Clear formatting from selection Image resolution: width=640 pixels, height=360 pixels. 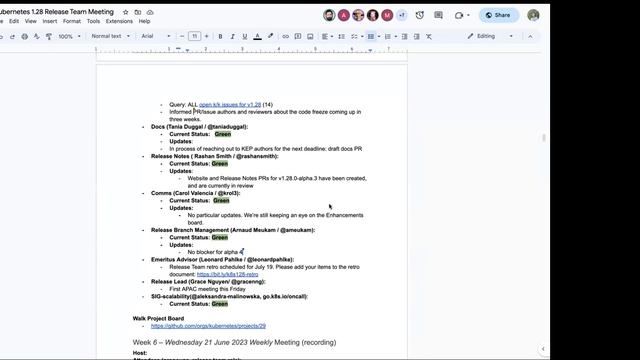coord(429,36)
